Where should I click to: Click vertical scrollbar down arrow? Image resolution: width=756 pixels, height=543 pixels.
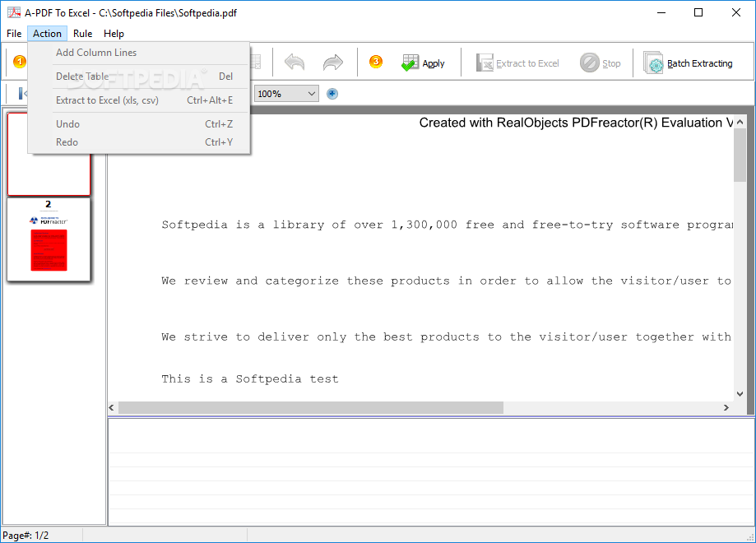coord(740,394)
